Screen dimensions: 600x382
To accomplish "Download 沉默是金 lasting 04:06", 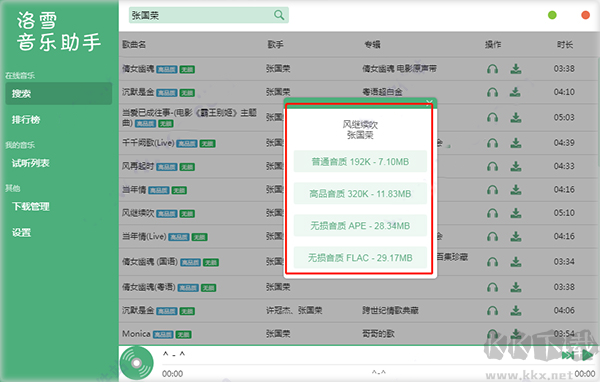I will 515,311.
